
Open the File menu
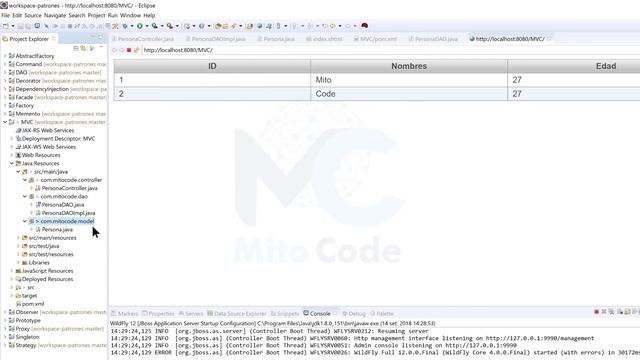coord(6,15)
